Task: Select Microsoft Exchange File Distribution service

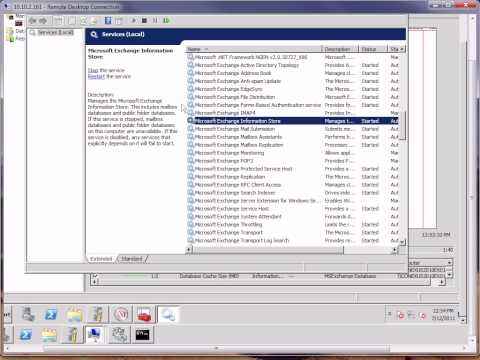Action: pos(293,97)
